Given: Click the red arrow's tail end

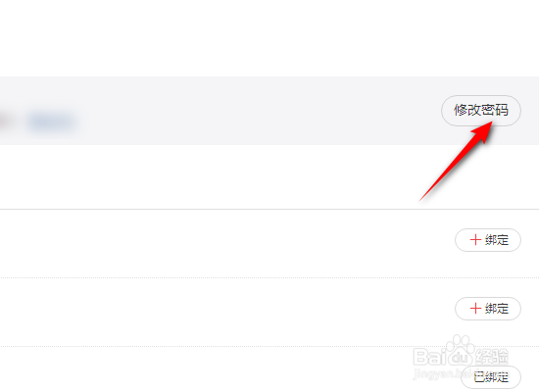Looking at the screenshot, I should pyautogui.click(x=421, y=200).
